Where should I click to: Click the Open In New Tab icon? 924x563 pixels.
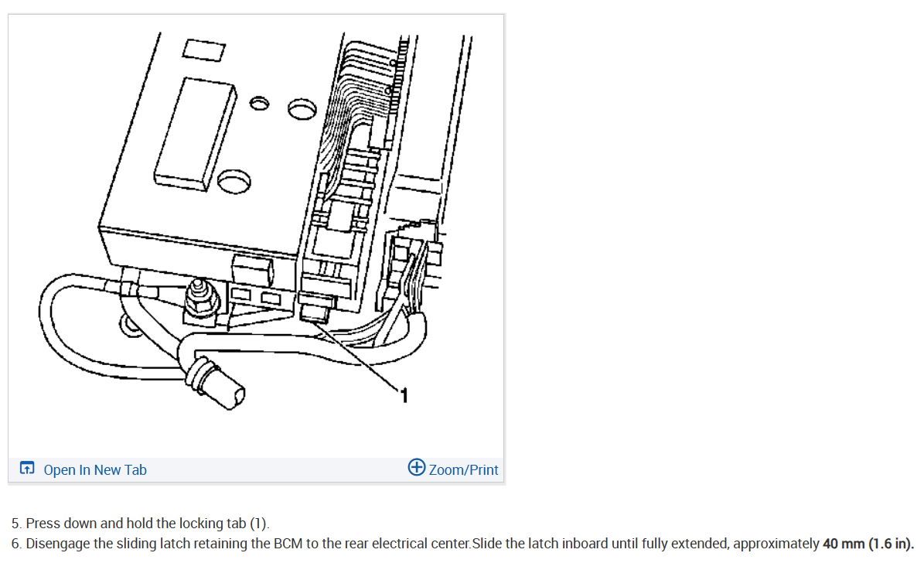[27, 469]
